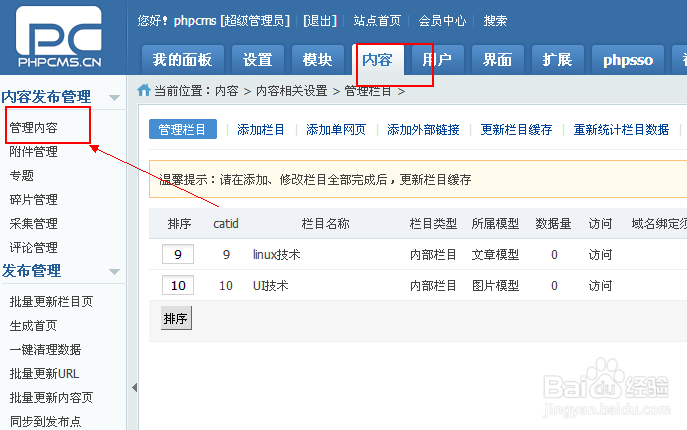
Task: Click the sort order field showing 10
Action: [x=178, y=285]
